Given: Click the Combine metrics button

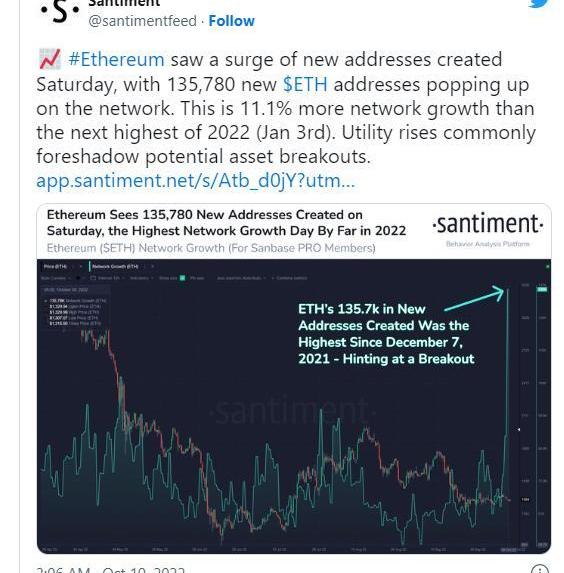Looking at the screenshot, I should point(289,278).
